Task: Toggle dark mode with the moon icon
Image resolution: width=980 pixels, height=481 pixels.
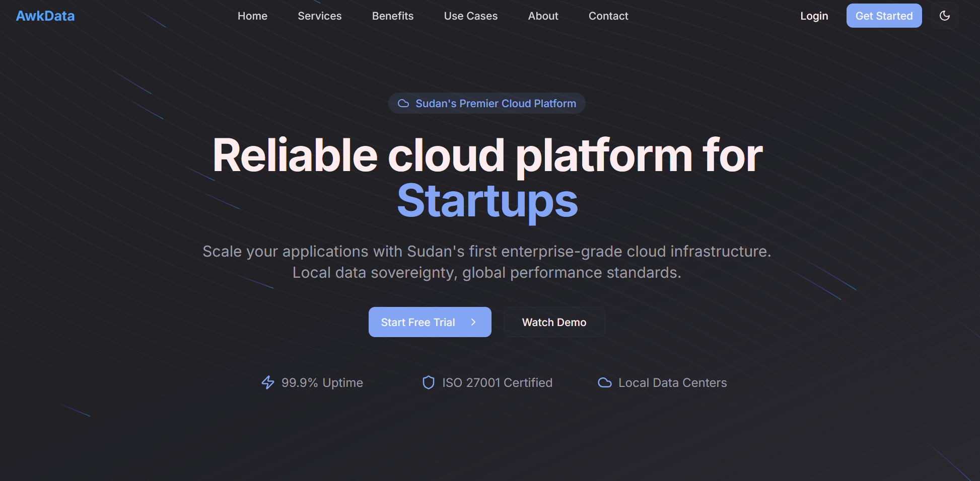Action: click(x=944, y=16)
